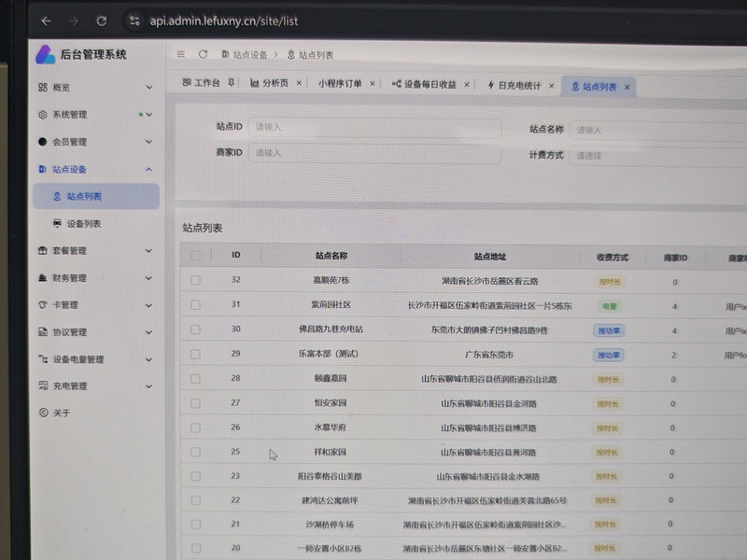Collapse the 站点设备 chevron
Image resolution: width=747 pixels, height=560 pixels.
pos(149,169)
